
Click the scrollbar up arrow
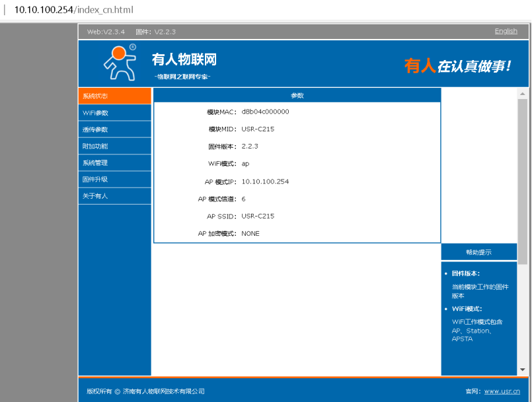pos(523,94)
